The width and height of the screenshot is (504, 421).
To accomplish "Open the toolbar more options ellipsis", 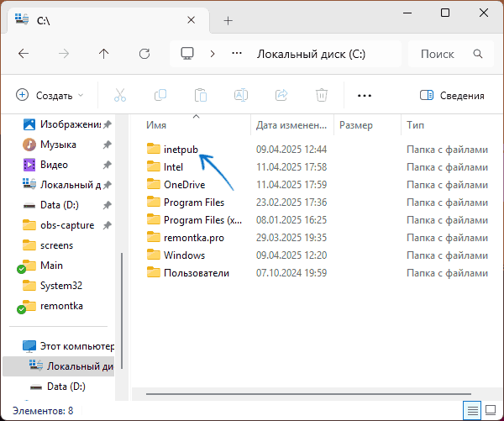I will click(x=365, y=96).
